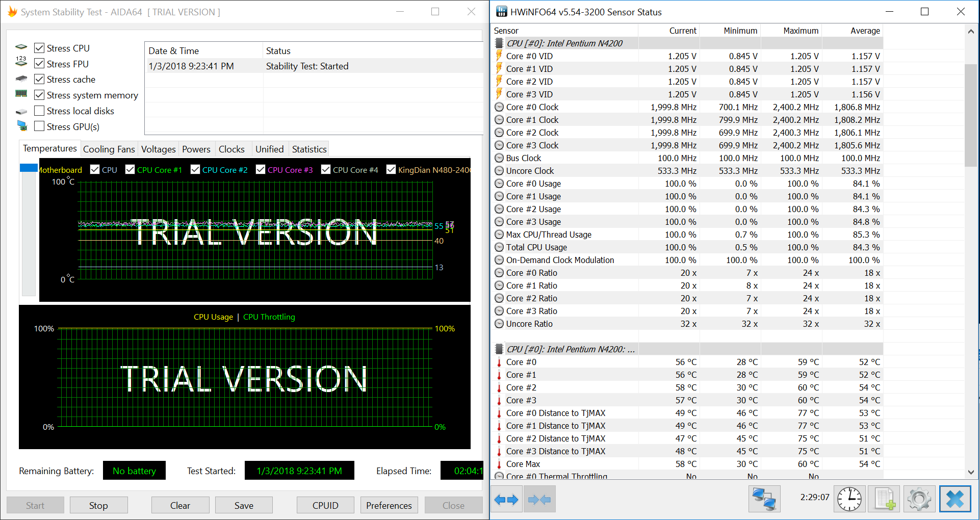
Task: Click the circle icon beside Bus Clock
Action: click(x=499, y=158)
